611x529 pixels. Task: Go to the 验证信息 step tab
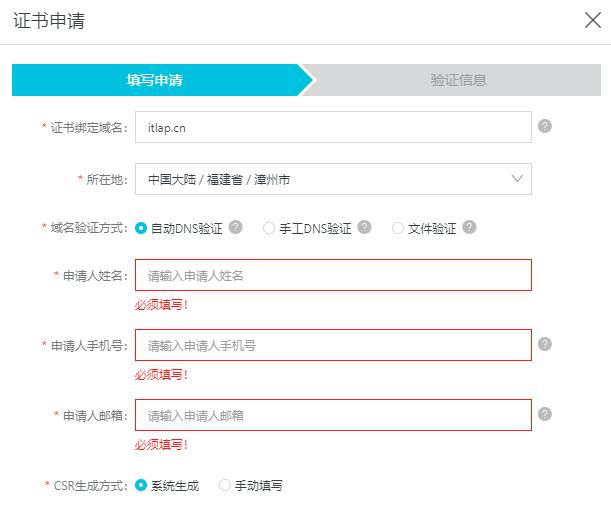pyautogui.click(x=458, y=80)
